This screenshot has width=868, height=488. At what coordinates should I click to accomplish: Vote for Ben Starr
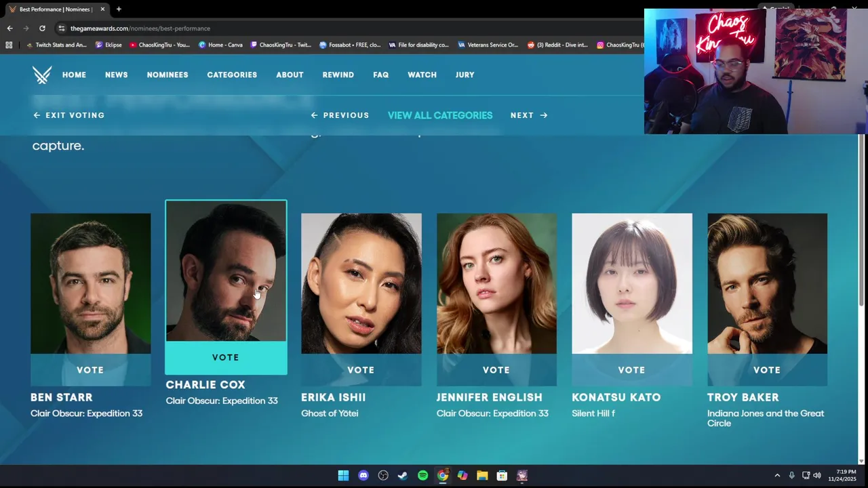90,370
